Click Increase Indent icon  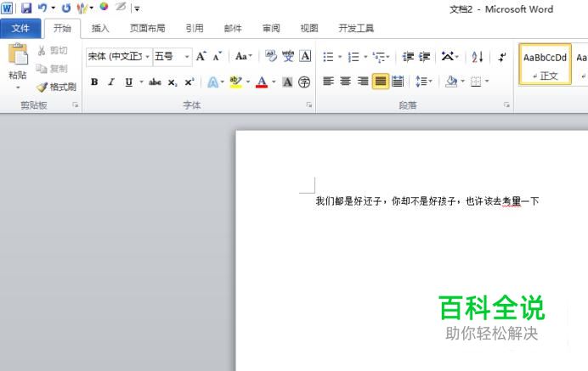tap(425, 57)
